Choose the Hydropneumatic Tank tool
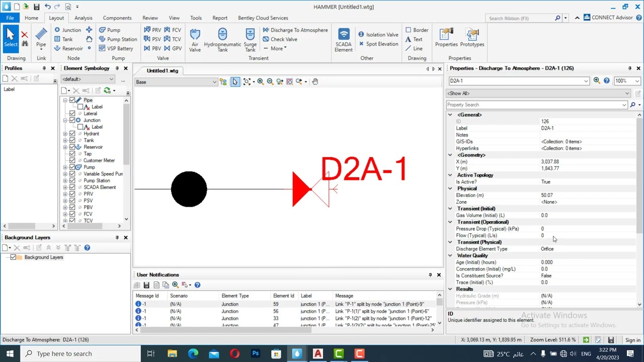Viewport: 644px width, 362px height. (222, 40)
